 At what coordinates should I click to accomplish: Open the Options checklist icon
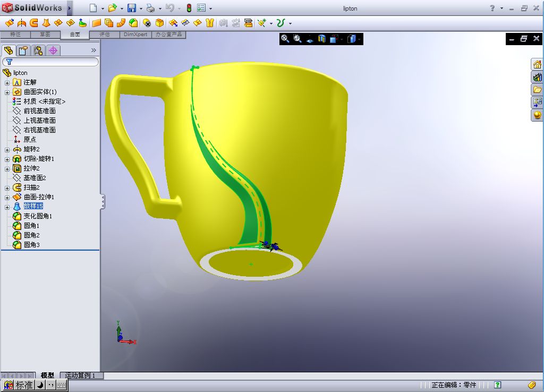[x=201, y=8]
